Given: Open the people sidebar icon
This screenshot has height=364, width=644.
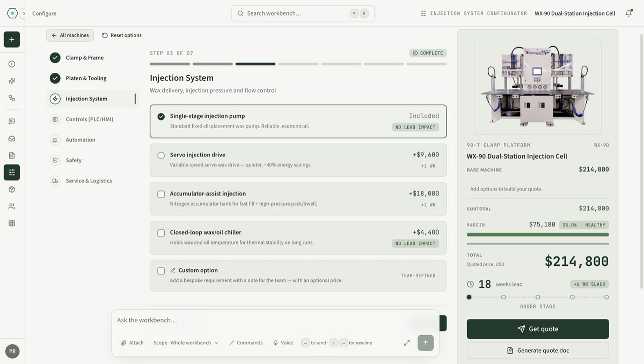Looking at the screenshot, I should pyautogui.click(x=12, y=206).
